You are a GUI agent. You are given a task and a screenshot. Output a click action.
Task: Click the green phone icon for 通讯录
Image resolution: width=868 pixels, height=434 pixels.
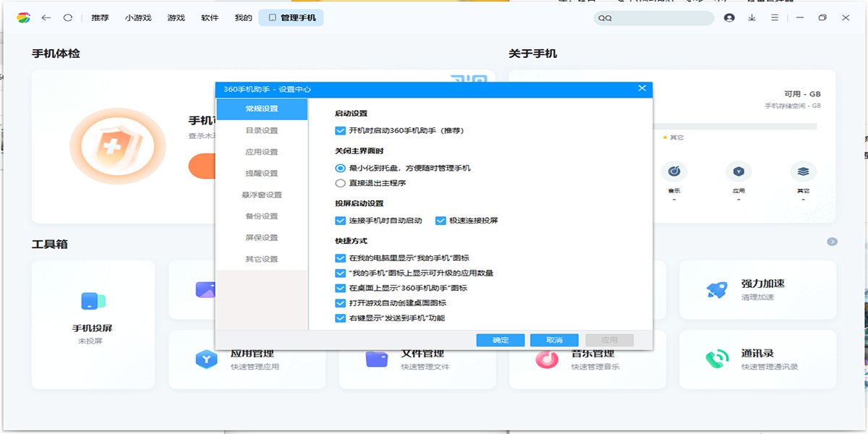coord(717,359)
